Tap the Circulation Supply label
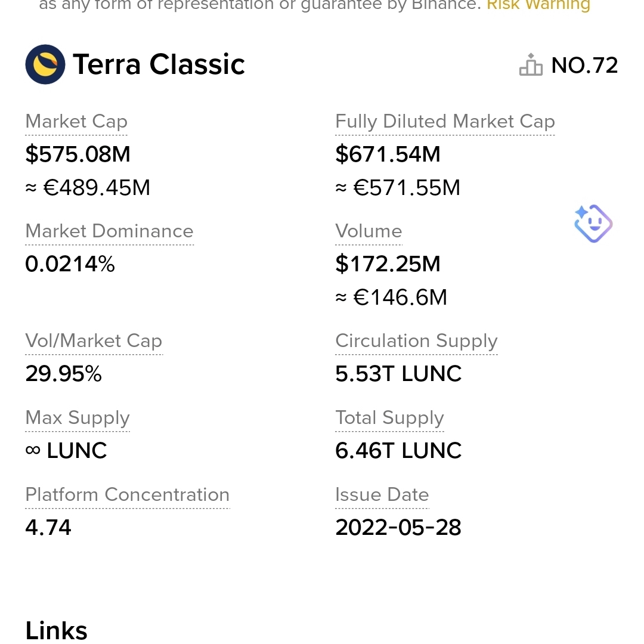 [x=416, y=341]
